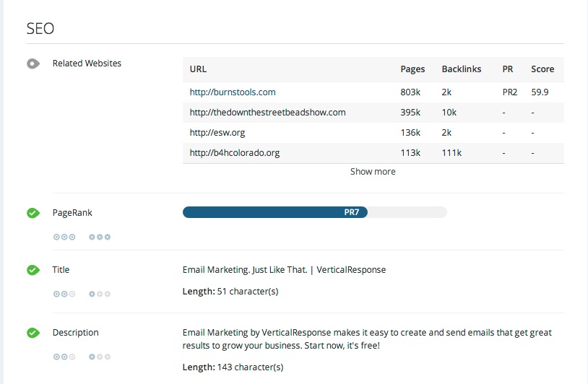The width and height of the screenshot is (588, 384).
Task: Click the Score column header
Action: point(542,69)
